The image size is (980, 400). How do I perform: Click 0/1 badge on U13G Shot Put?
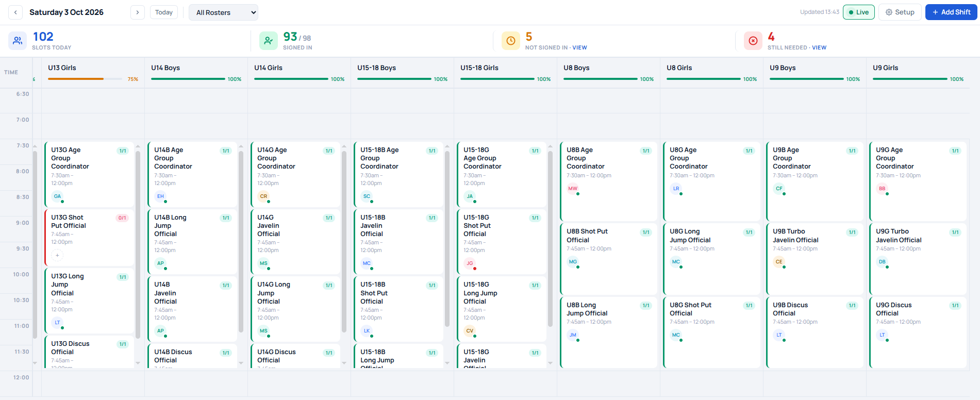pos(122,218)
